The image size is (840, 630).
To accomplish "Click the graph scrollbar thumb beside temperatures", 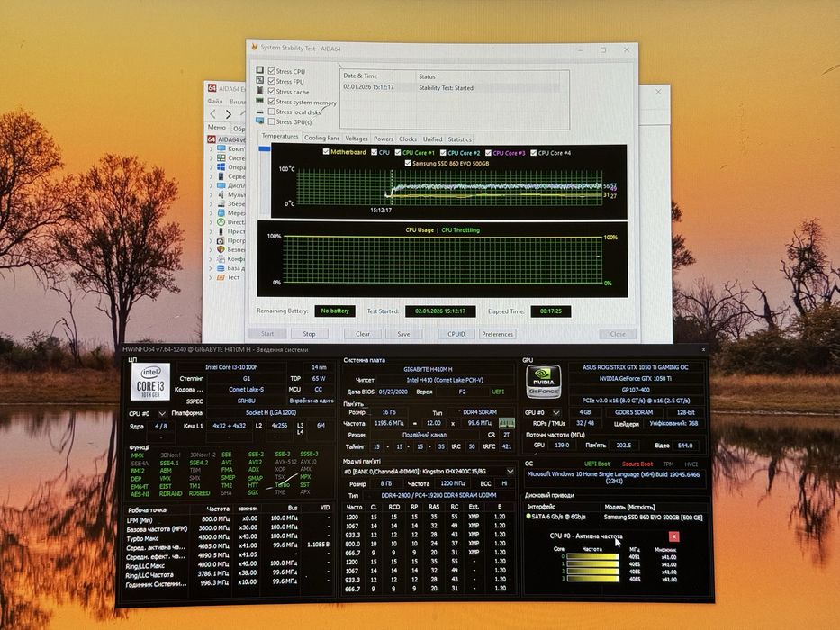I will [265, 148].
